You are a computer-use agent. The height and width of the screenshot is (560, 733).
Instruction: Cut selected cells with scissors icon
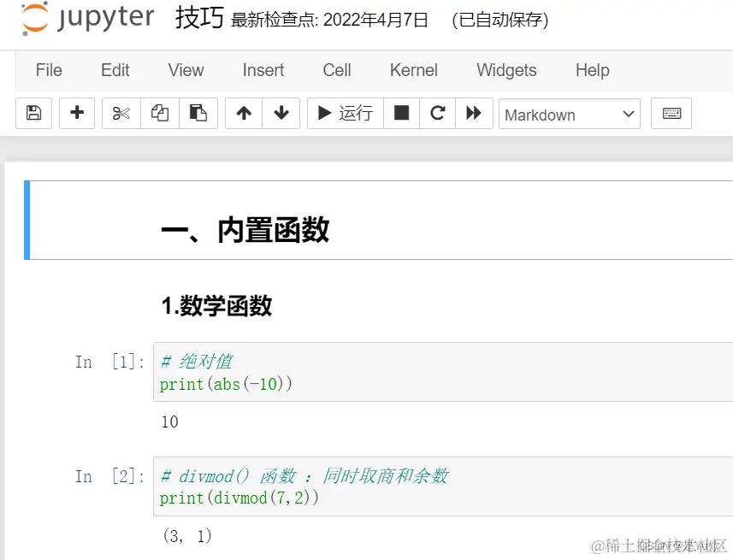click(x=121, y=113)
